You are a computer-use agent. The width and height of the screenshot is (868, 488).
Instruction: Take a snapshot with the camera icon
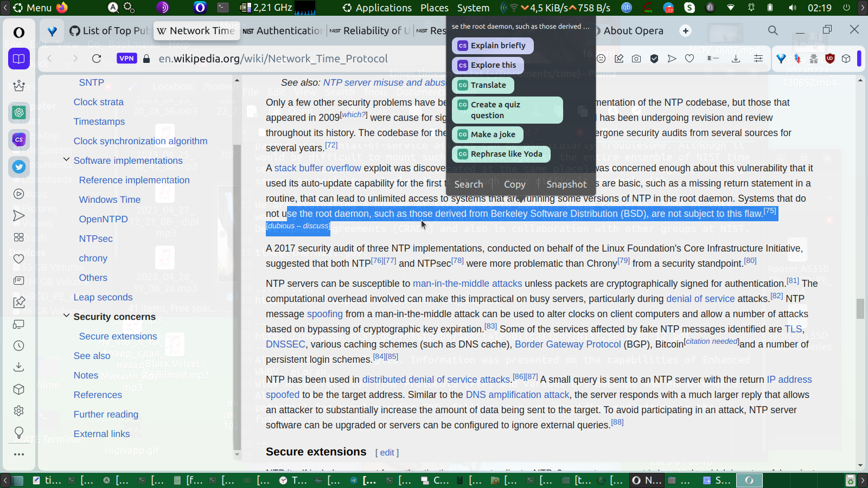coord(636,59)
